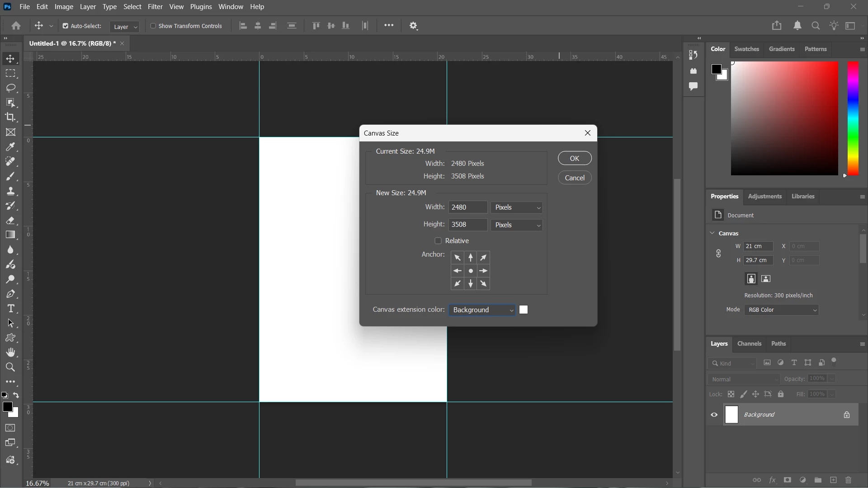
Task: Click Cancel in Canvas Size dialog
Action: point(575,178)
